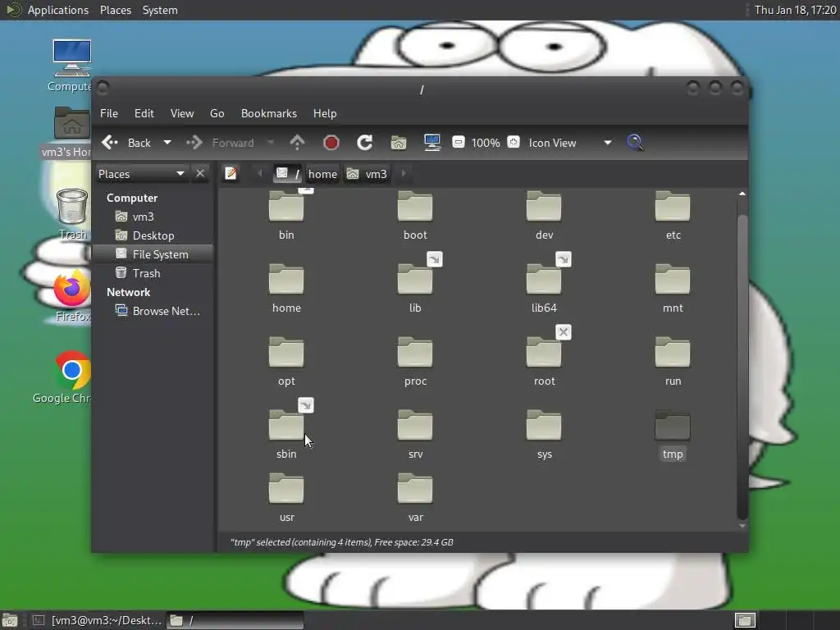840x630 pixels.
Task: Click the Search magnifier icon
Action: click(x=635, y=143)
